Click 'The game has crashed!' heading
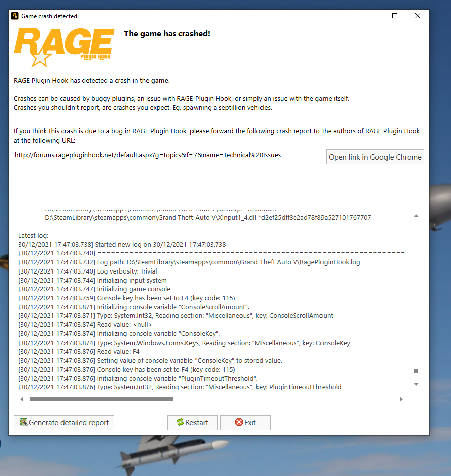The image size is (451, 476). point(167,33)
